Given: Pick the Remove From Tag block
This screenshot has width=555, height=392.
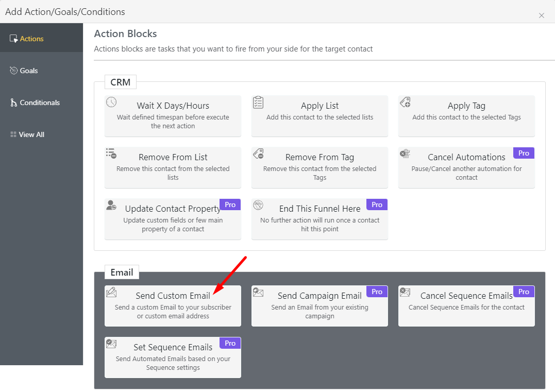Looking at the screenshot, I should point(319,167).
